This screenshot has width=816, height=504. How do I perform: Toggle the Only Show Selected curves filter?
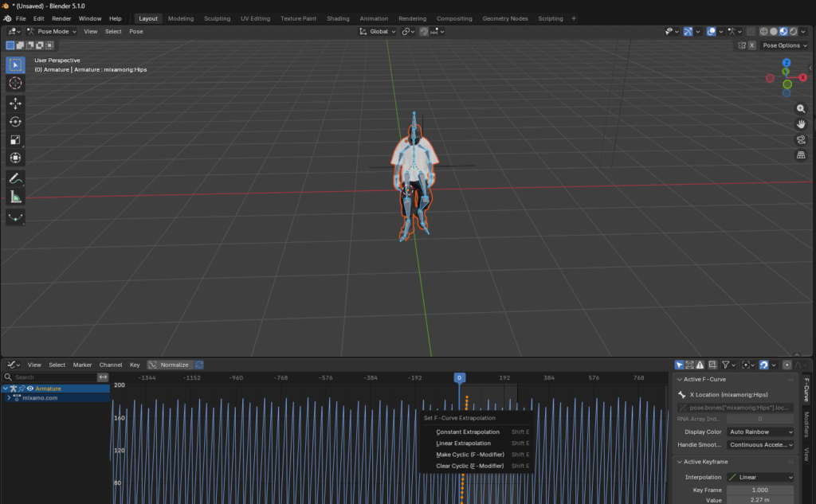(x=679, y=364)
